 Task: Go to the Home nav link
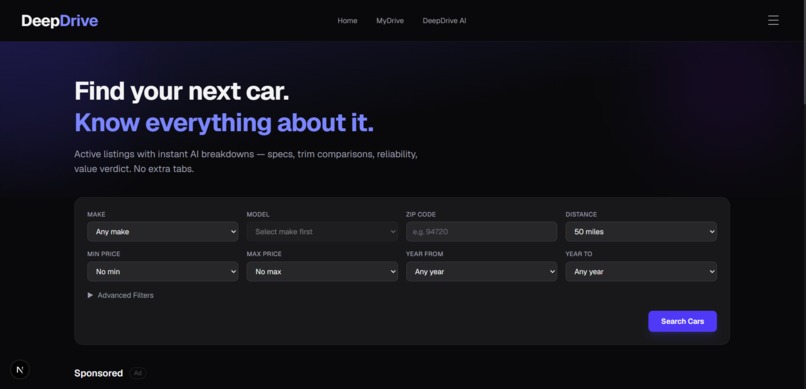(347, 21)
